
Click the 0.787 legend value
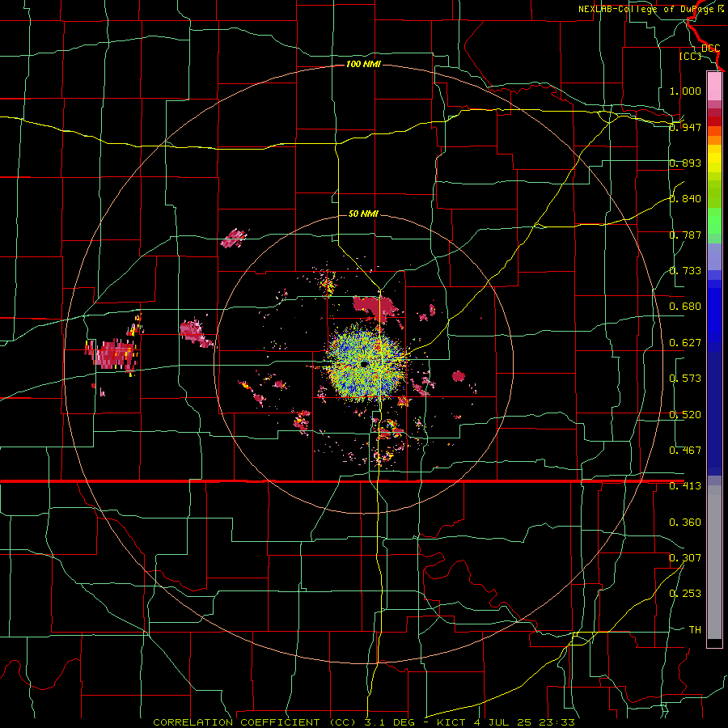(x=685, y=235)
